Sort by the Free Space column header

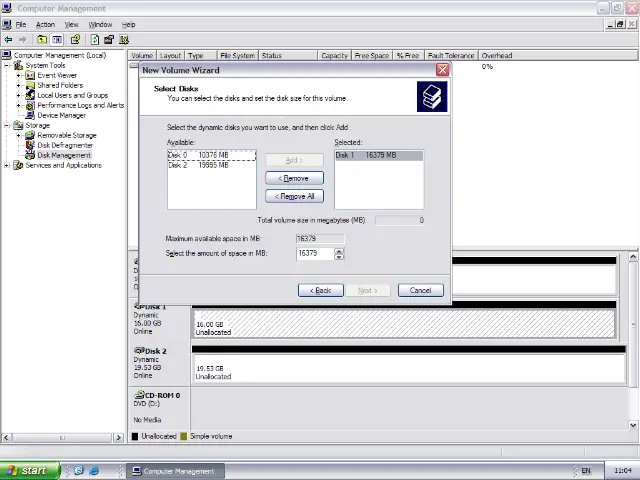click(x=372, y=56)
